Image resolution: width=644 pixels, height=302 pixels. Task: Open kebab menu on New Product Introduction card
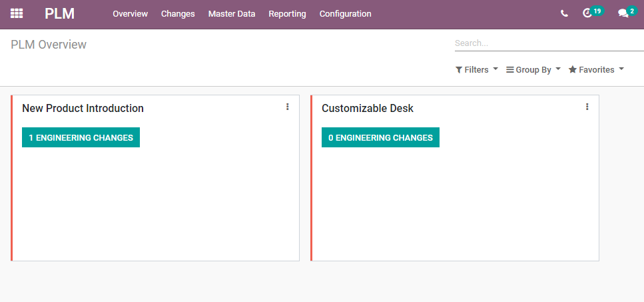point(288,107)
